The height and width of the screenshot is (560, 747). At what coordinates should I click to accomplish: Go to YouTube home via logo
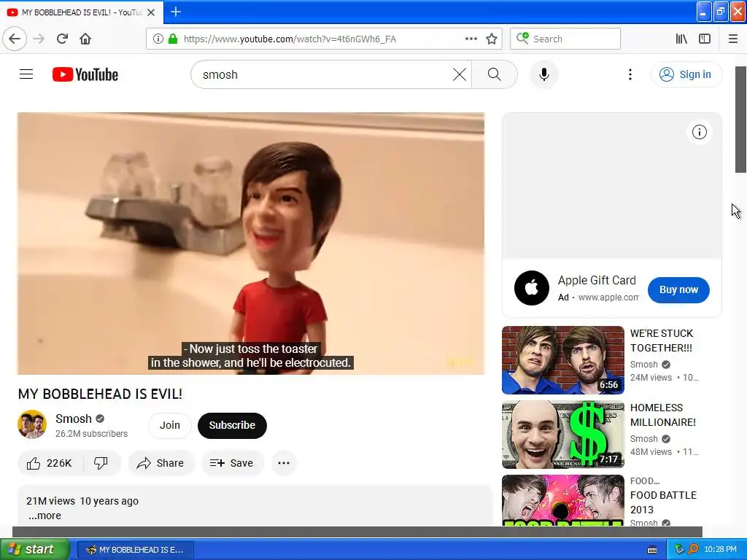tap(85, 74)
